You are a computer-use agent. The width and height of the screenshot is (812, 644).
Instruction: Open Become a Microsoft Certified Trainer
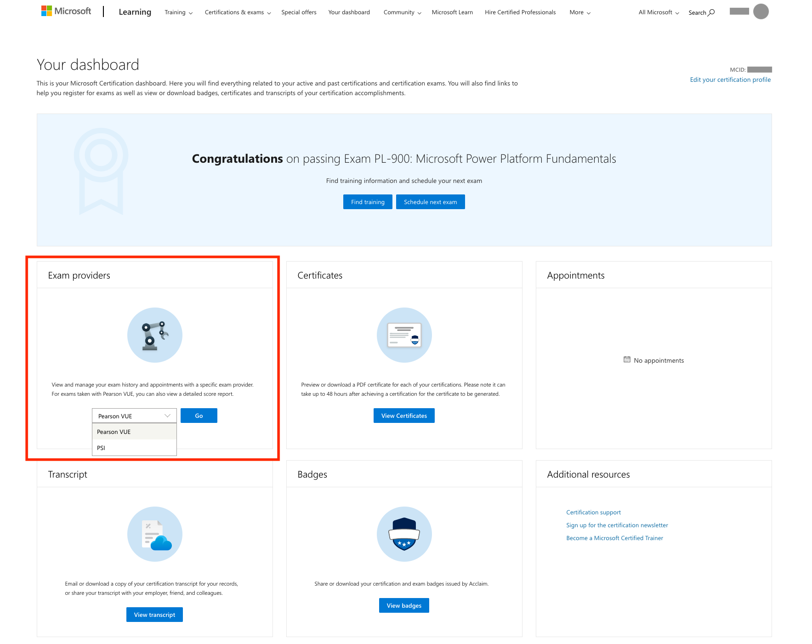tap(614, 538)
